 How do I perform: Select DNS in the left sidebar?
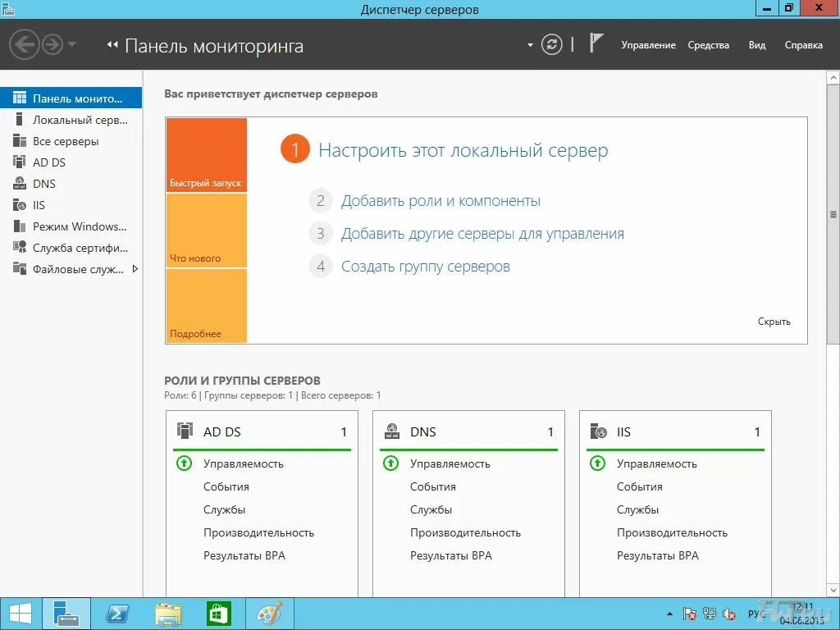click(44, 184)
